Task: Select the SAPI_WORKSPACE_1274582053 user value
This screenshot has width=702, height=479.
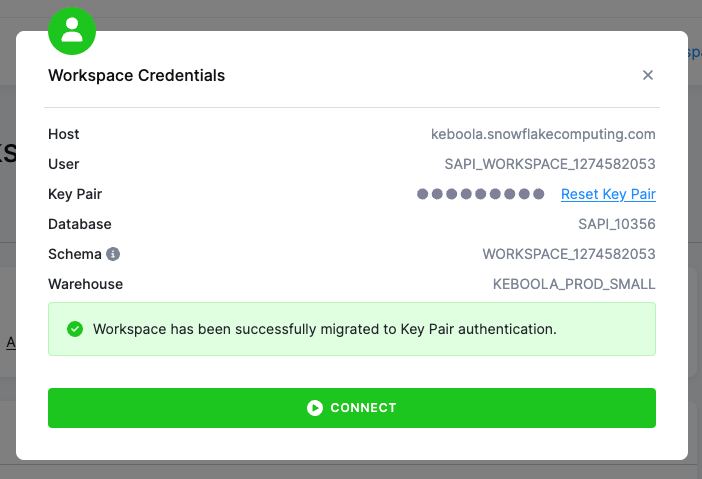Action: [x=550, y=164]
